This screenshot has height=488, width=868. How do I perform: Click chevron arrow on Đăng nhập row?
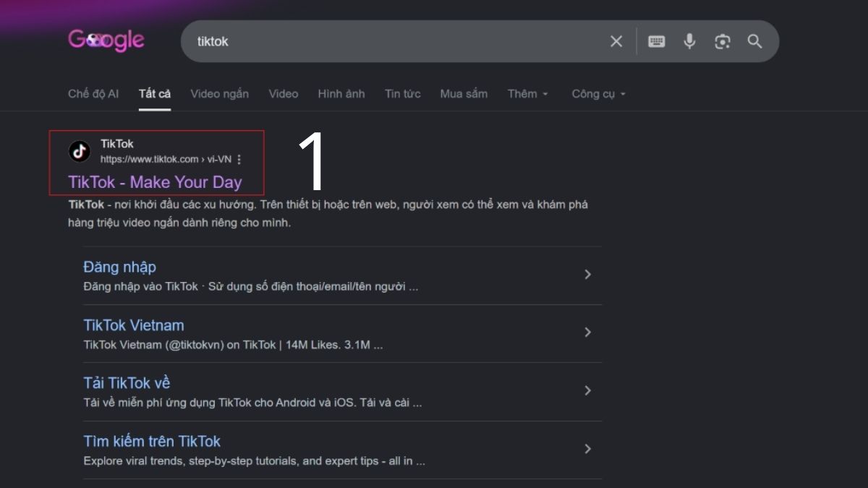click(x=588, y=274)
